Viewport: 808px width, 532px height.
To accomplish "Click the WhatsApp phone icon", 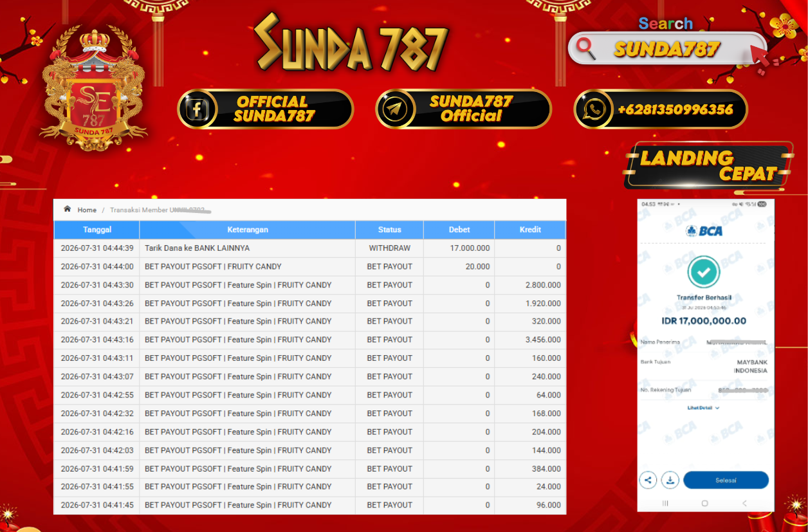I will point(594,109).
